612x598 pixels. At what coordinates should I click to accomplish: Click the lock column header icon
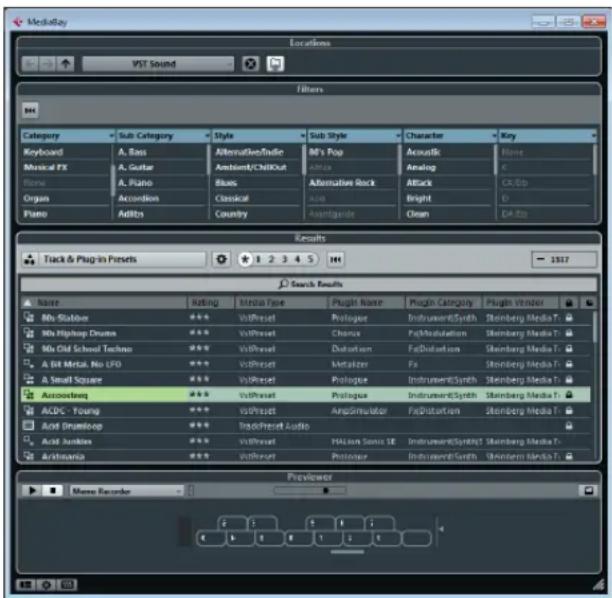pyautogui.click(x=569, y=303)
